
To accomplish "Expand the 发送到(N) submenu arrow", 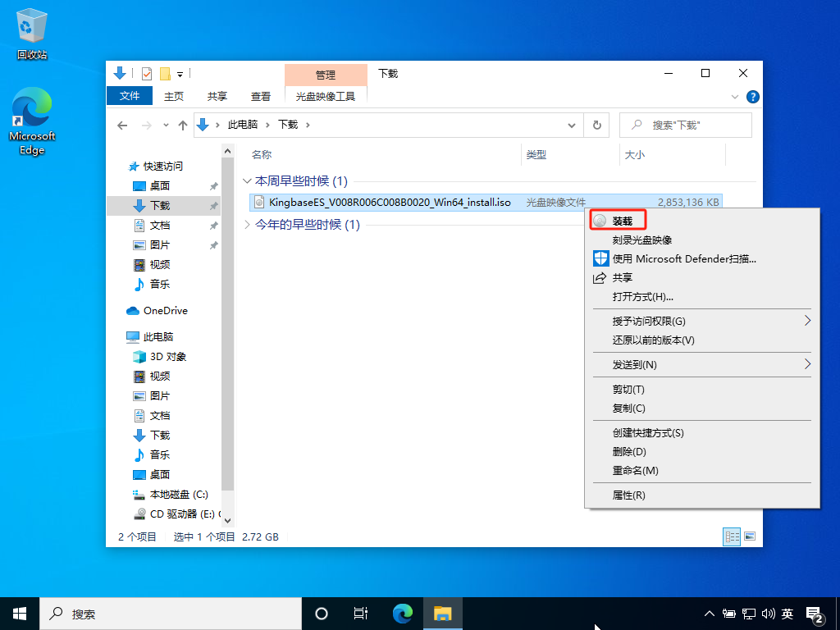I will (807, 364).
